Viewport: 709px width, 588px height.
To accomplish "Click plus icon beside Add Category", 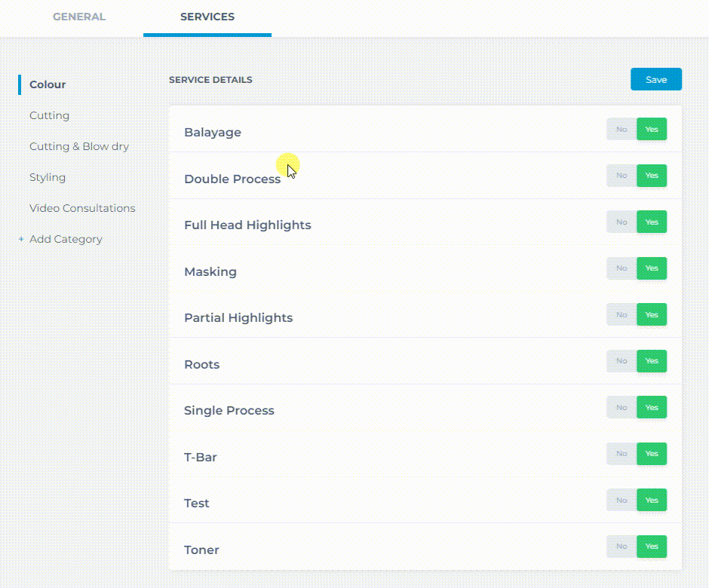I will [x=21, y=239].
